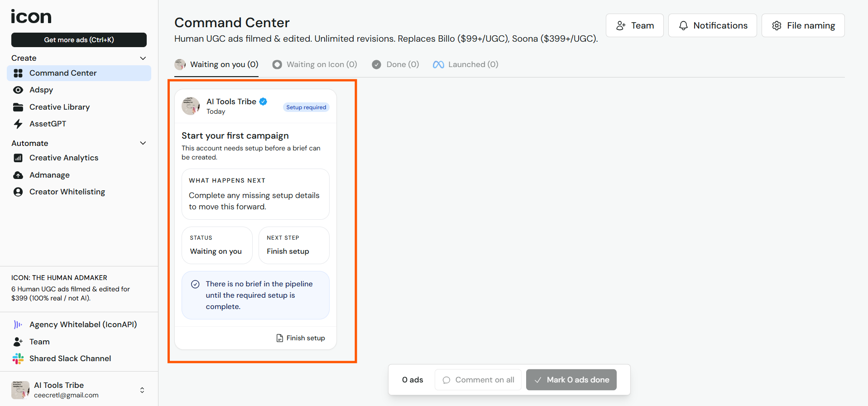Open Command Center grid icon
Image resolution: width=868 pixels, height=406 pixels.
tap(18, 73)
